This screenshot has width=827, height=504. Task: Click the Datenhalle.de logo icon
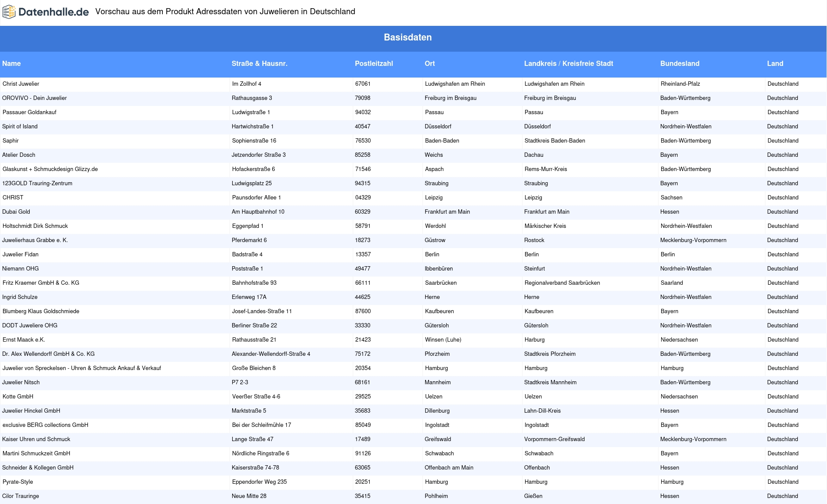click(x=9, y=12)
